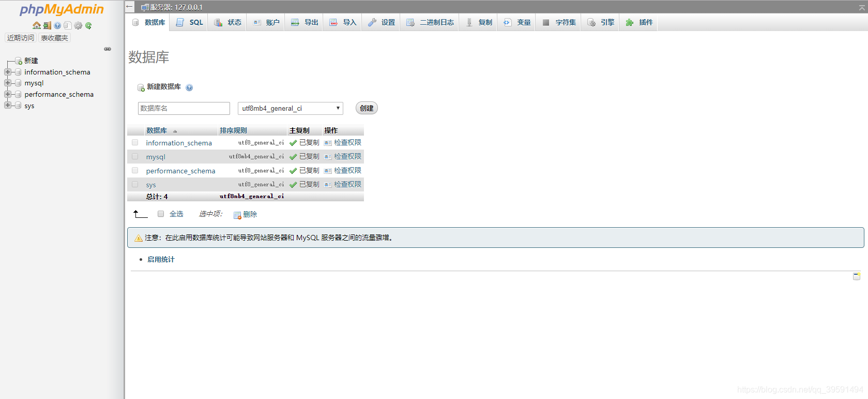Screen dimensions: 868x399
Task: Select 新建 in the navigation tree
Action: pyautogui.click(x=31, y=61)
